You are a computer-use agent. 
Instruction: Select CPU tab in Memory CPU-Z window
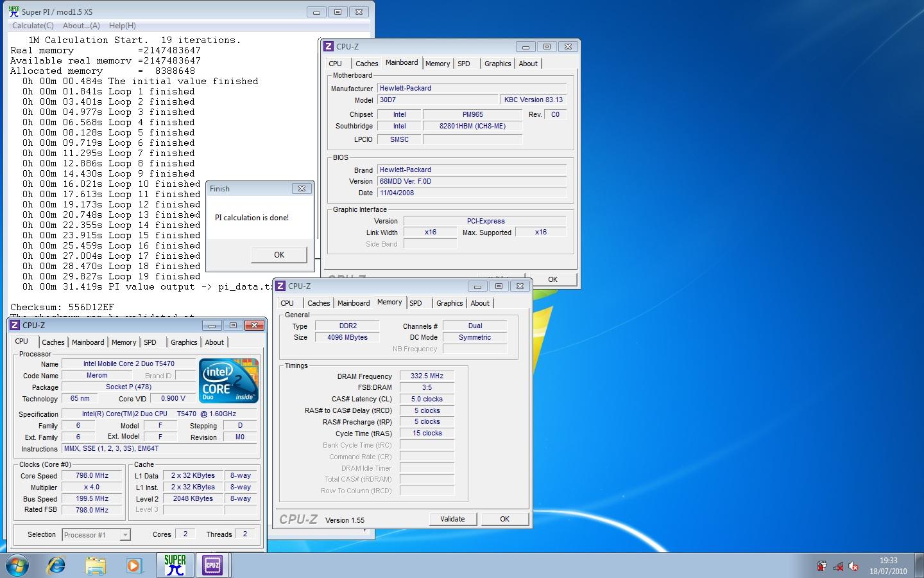coord(287,303)
